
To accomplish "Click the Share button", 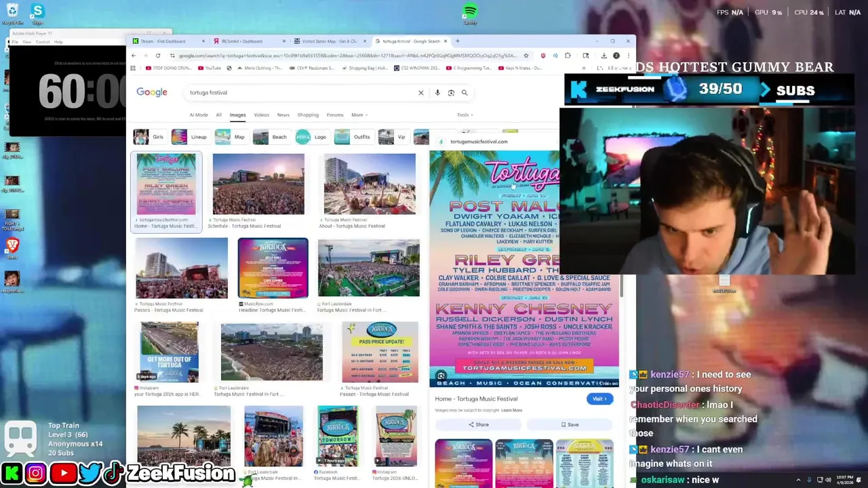I will (478, 424).
